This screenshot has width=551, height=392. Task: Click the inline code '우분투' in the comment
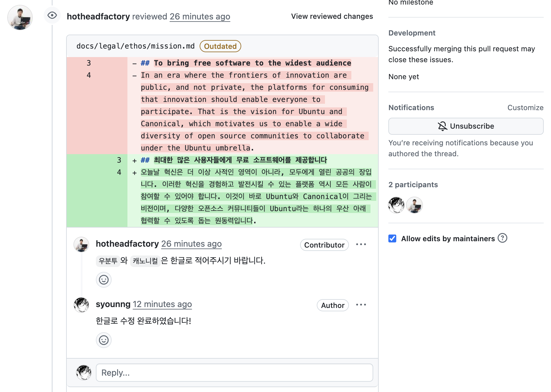[x=108, y=261]
